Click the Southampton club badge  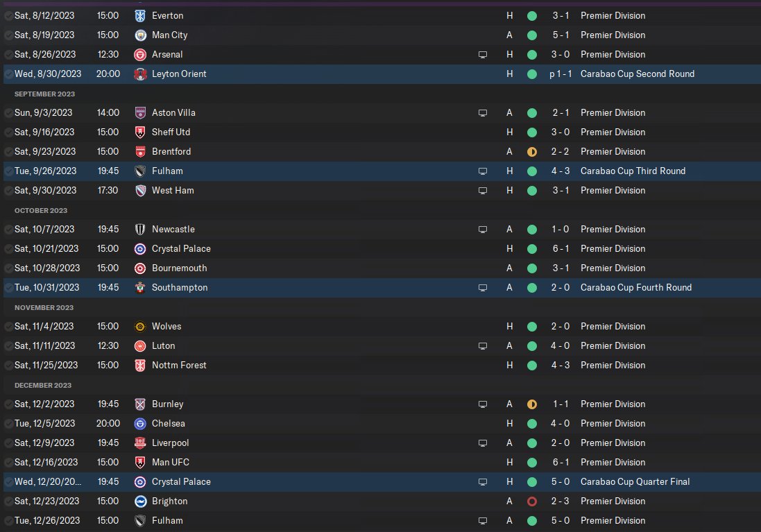140,288
